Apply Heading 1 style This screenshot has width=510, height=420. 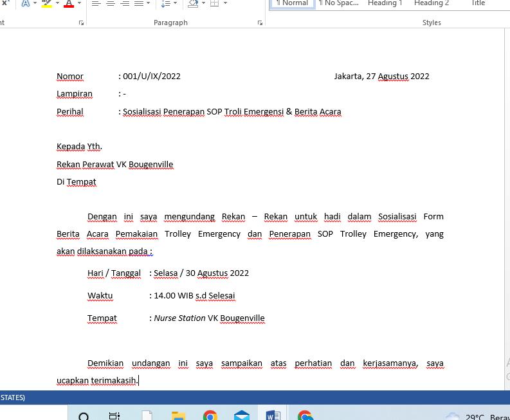point(385,3)
